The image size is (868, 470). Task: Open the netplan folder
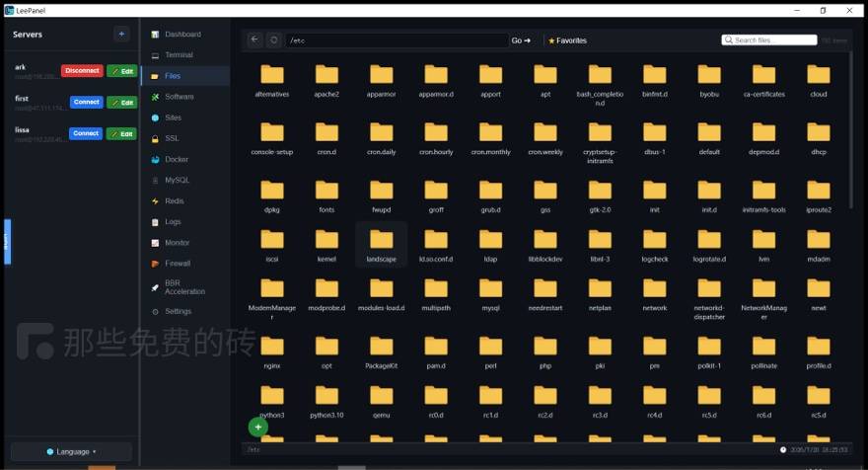click(x=600, y=295)
